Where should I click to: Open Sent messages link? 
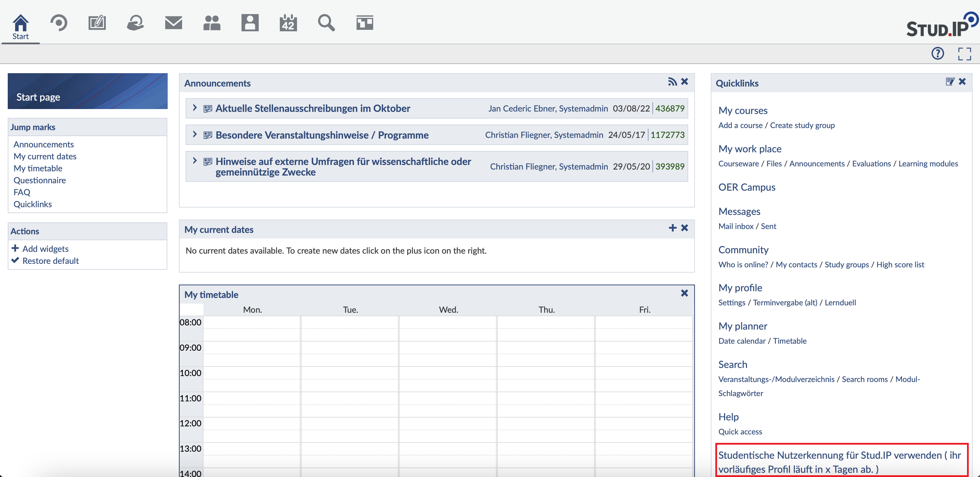click(x=768, y=226)
